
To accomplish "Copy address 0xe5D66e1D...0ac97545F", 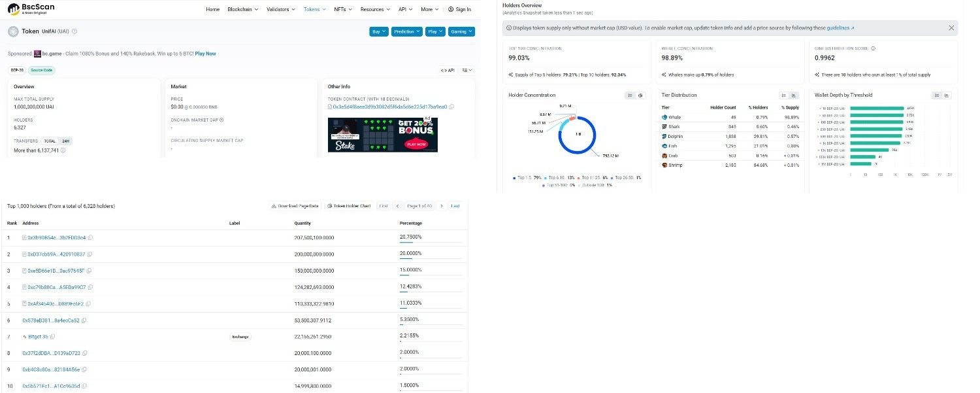I will coord(88,271).
